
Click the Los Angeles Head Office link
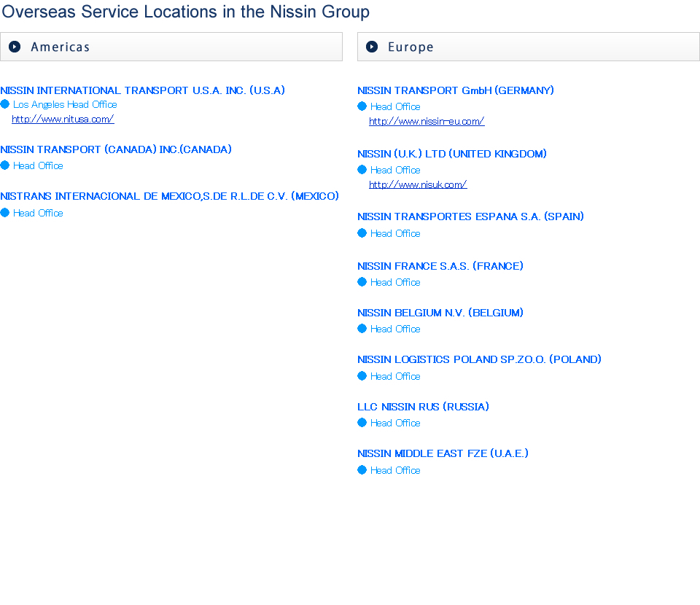point(65,104)
